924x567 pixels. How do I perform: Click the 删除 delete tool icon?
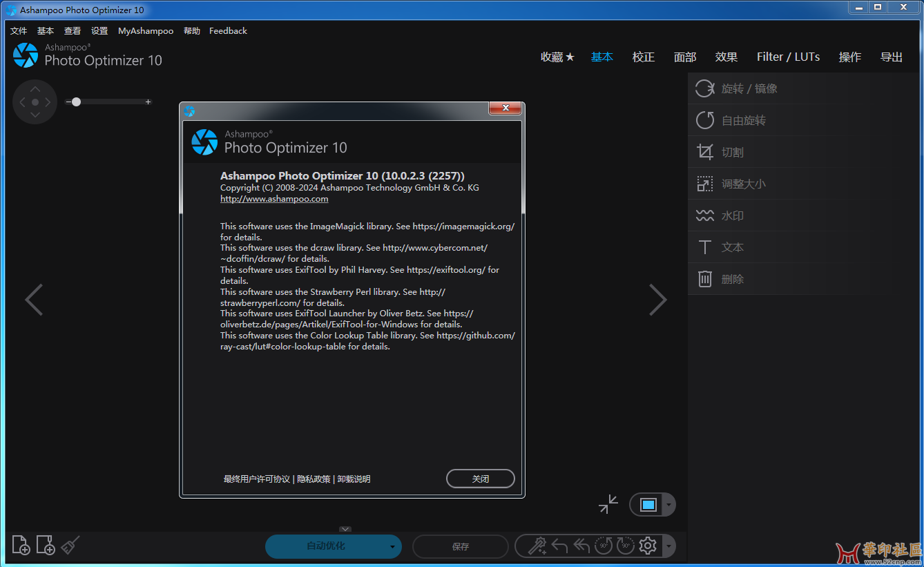coord(704,278)
